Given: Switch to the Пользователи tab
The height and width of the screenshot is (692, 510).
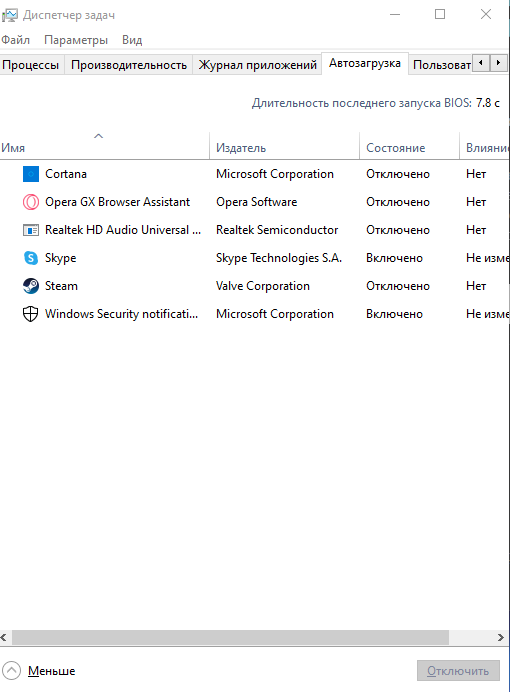Looking at the screenshot, I should 441,65.
